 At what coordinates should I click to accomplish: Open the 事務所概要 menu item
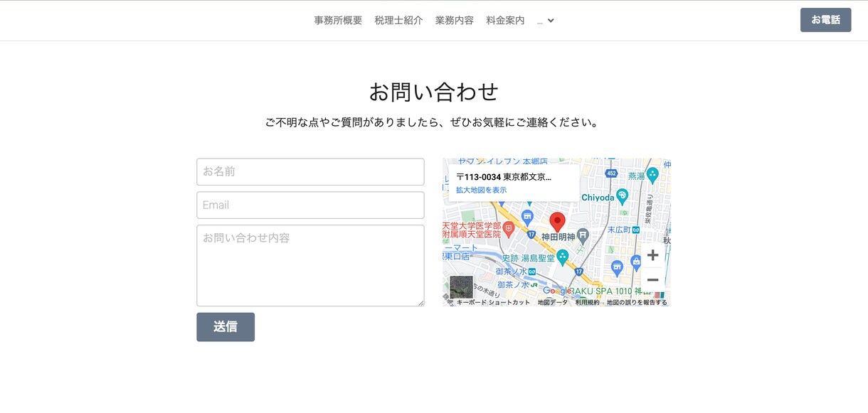tap(338, 21)
